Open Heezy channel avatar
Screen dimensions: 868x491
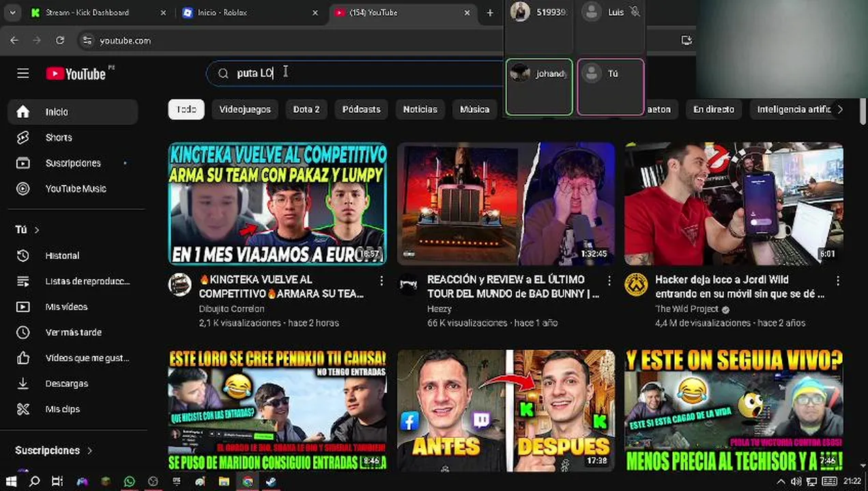pos(408,285)
